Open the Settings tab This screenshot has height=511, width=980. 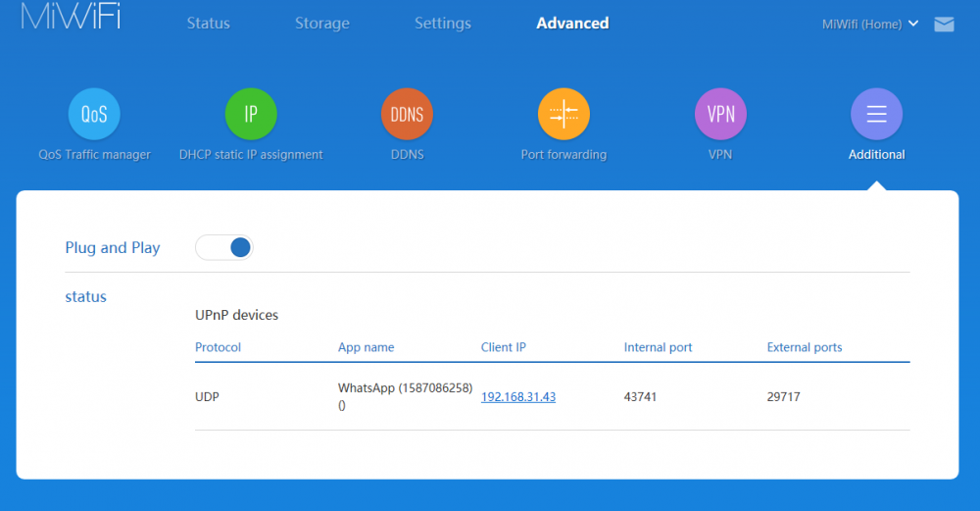tap(442, 24)
